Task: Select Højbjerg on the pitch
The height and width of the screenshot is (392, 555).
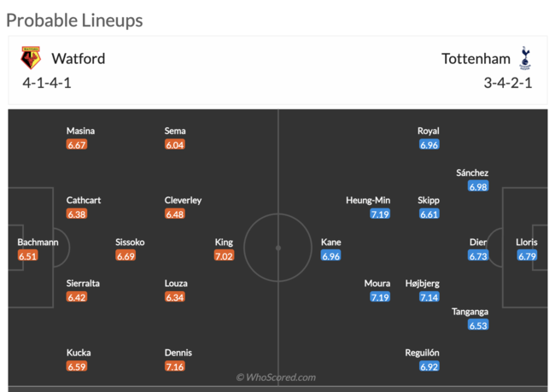Action: pyautogui.click(x=422, y=284)
